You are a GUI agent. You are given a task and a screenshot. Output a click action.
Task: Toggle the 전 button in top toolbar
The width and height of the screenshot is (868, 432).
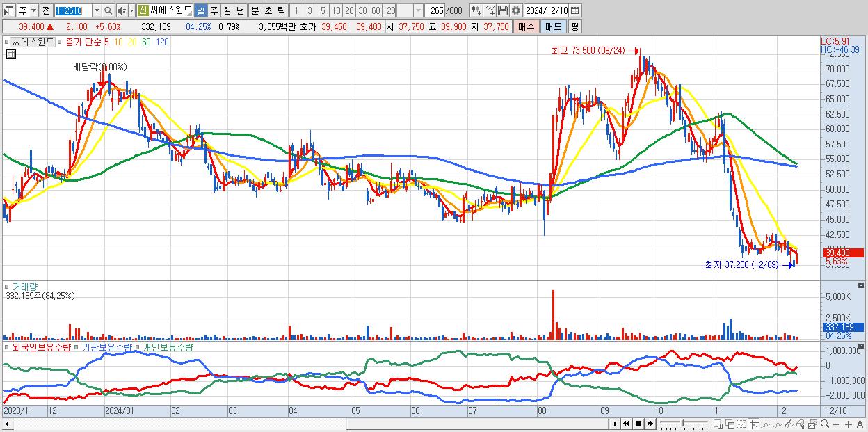pyautogui.click(x=46, y=10)
